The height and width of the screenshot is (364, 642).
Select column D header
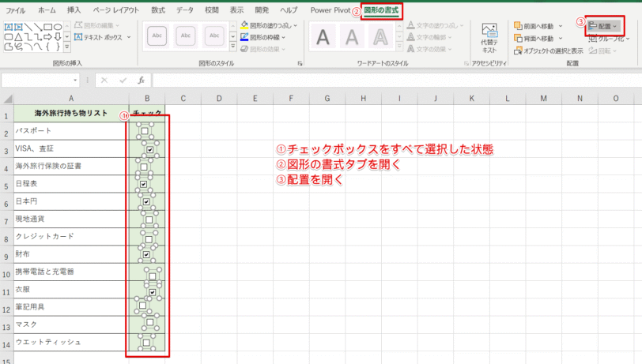pyautogui.click(x=219, y=98)
